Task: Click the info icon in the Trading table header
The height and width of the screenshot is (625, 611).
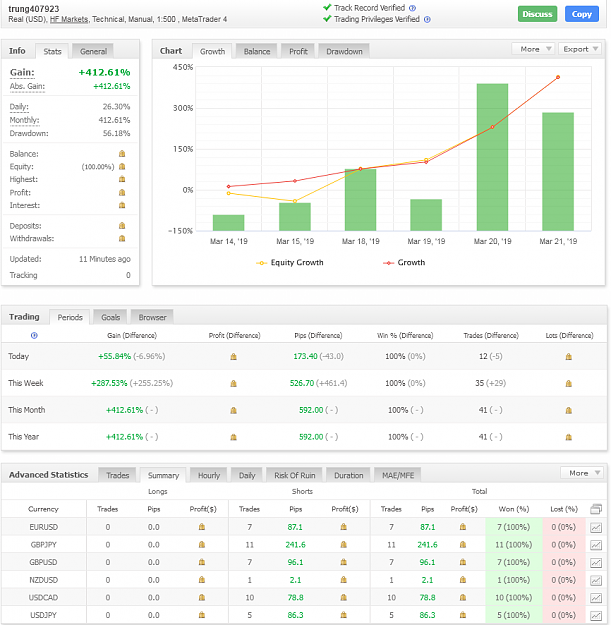Action: [x=34, y=335]
